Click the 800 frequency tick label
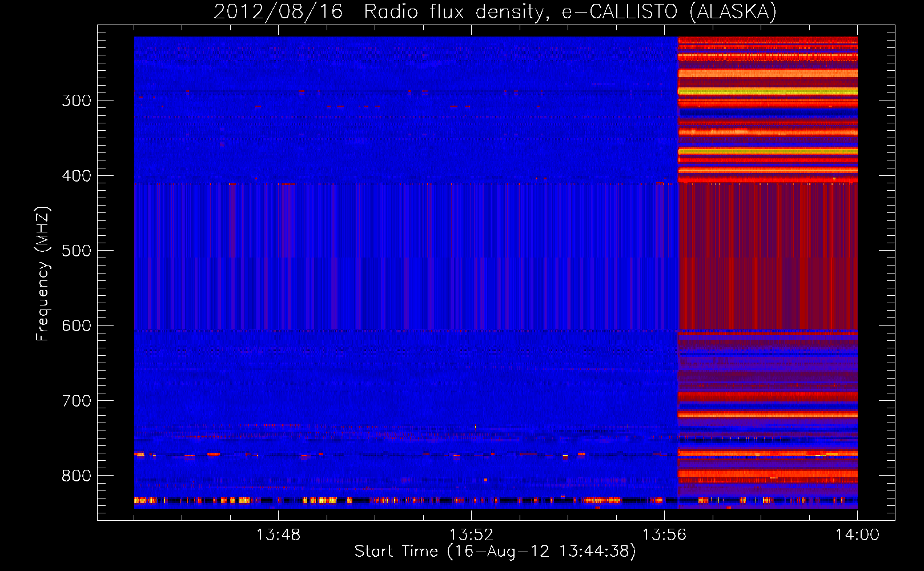 click(77, 476)
